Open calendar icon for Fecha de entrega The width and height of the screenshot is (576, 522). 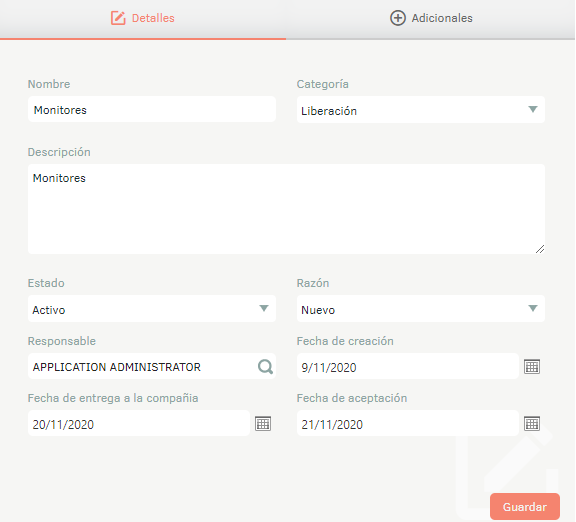pos(263,424)
